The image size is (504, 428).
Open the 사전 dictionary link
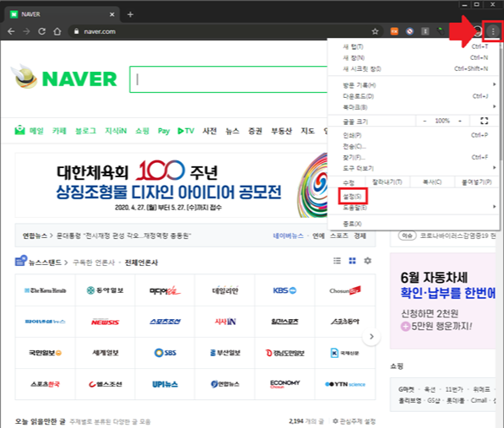[x=209, y=131]
